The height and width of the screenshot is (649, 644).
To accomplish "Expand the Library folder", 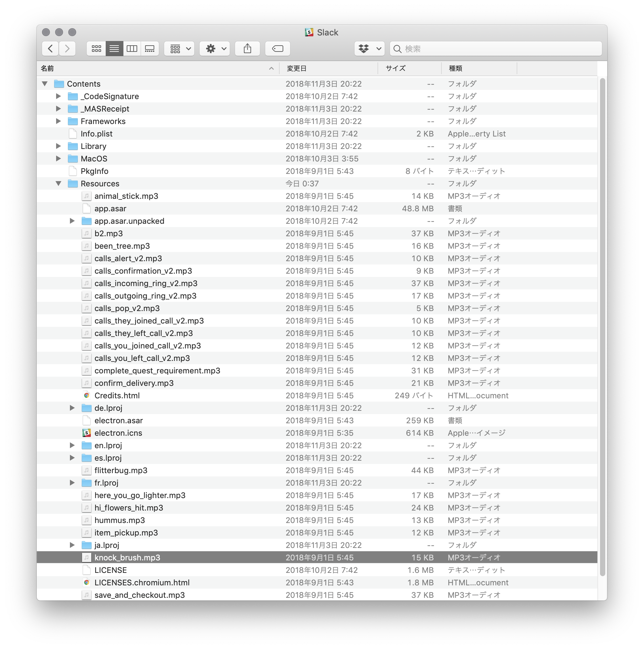I will pyautogui.click(x=58, y=146).
